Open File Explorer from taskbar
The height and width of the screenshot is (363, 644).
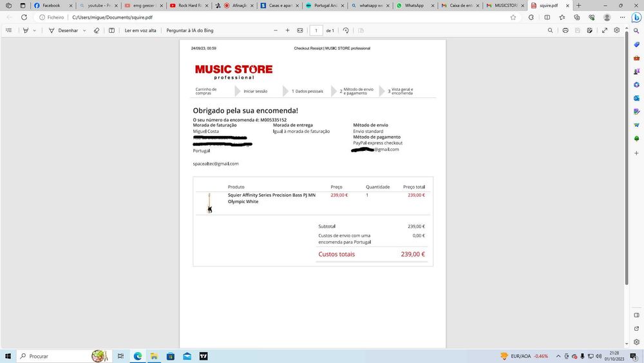[154, 356]
